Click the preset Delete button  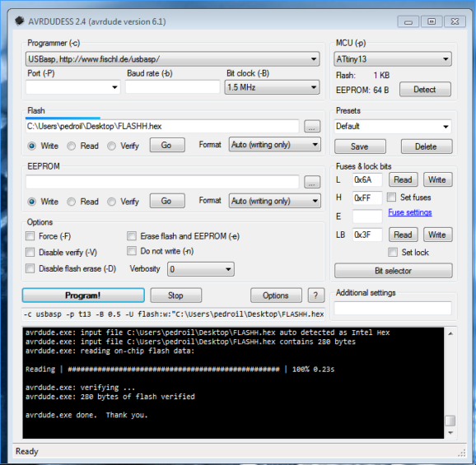[427, 146]
